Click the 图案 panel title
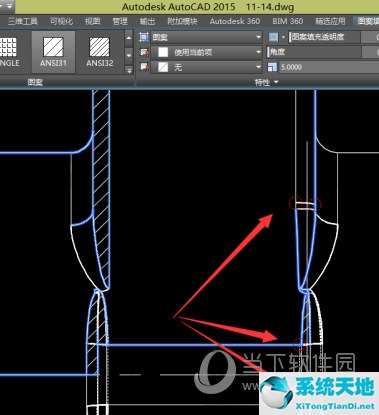379x415 pixels. tap(35, 82)
